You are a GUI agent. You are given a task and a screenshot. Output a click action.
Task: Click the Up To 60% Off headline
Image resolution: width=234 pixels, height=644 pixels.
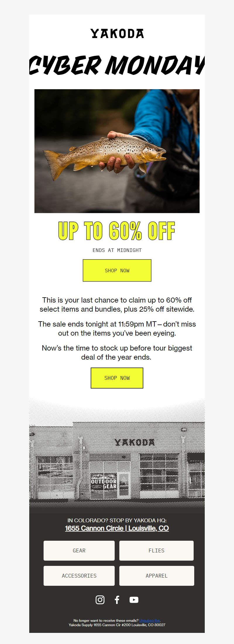117,231
